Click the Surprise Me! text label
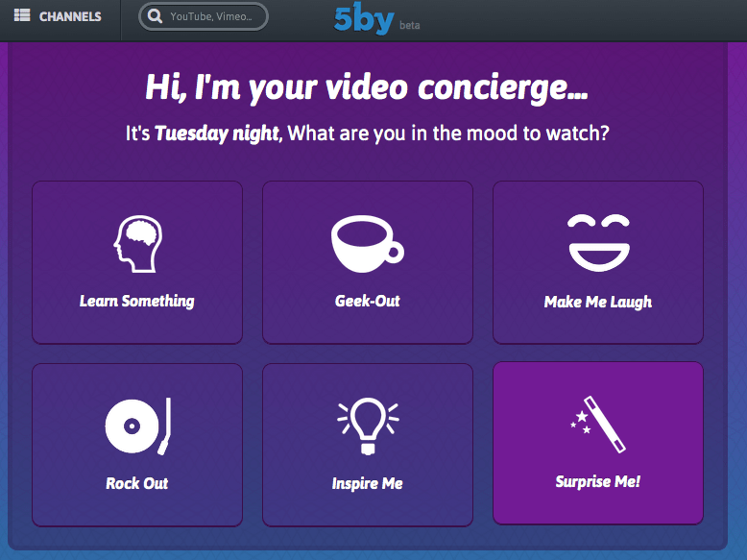The image size is (747, 560). tap(598, 481)
